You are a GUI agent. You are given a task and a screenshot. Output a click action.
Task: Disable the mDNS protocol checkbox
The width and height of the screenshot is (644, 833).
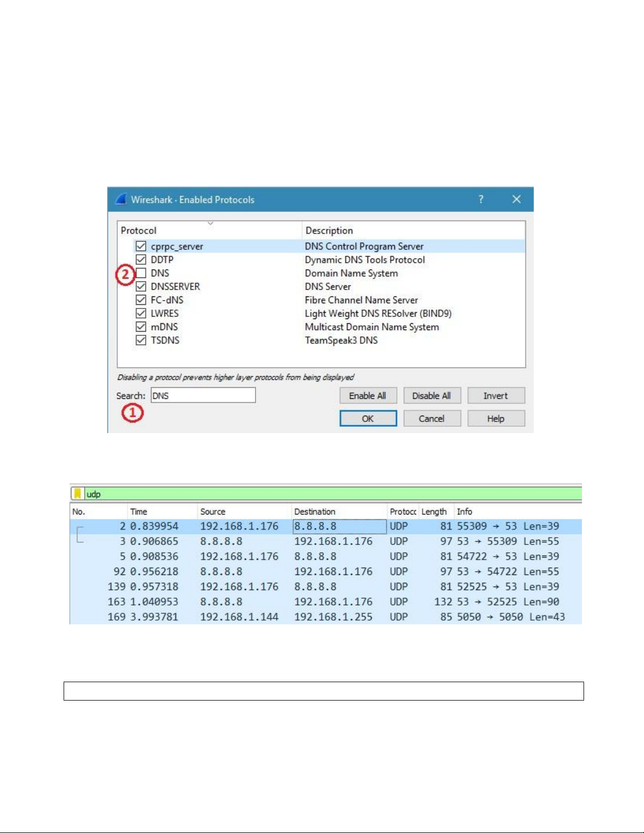[141, 327]
